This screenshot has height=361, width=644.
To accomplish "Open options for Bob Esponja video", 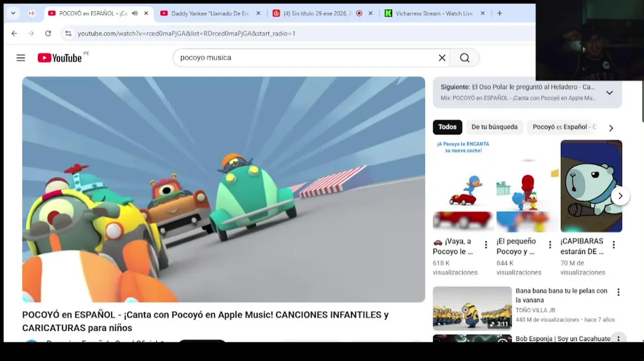I will pyautogui.click(x=618, y=338).
